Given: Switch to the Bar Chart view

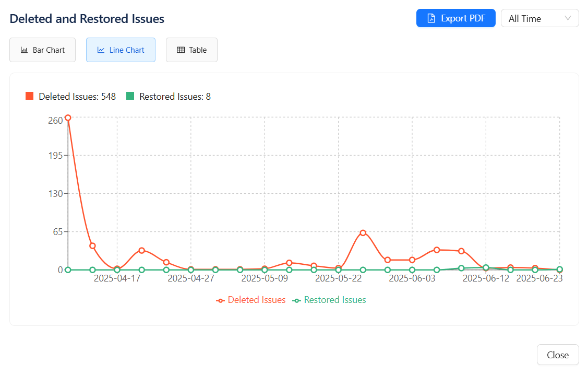Looking at the screenshot, I should pos(42,50).
